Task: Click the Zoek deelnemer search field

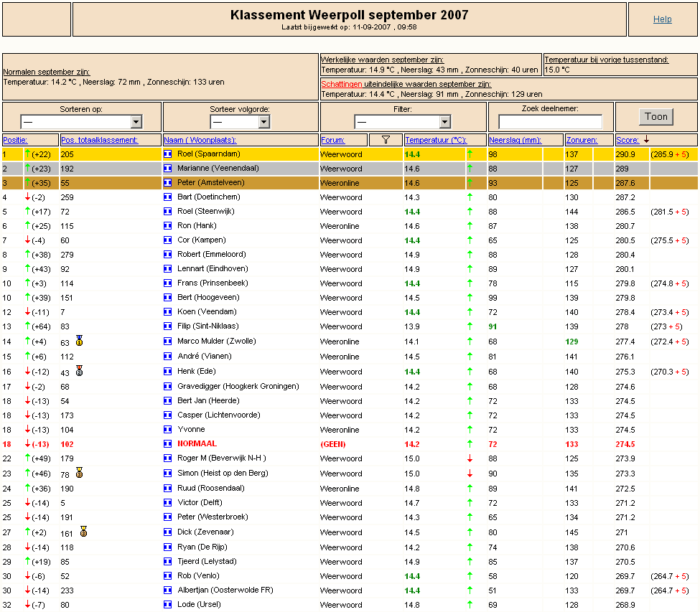Action: 550,121
